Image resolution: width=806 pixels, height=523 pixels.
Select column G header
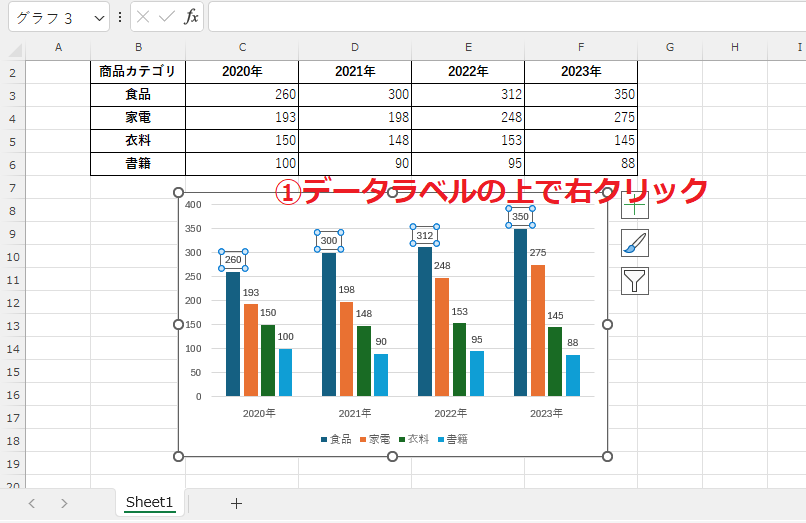[670, 47]
